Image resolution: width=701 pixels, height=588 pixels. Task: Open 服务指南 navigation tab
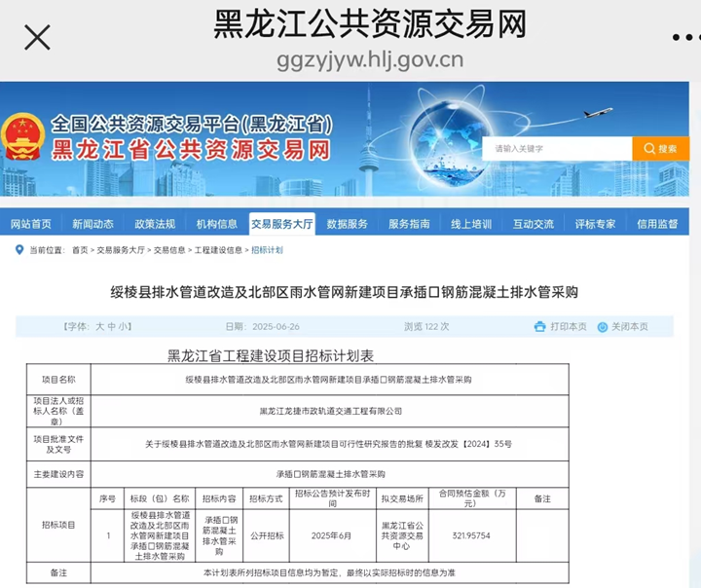click(x=409, y=224)
